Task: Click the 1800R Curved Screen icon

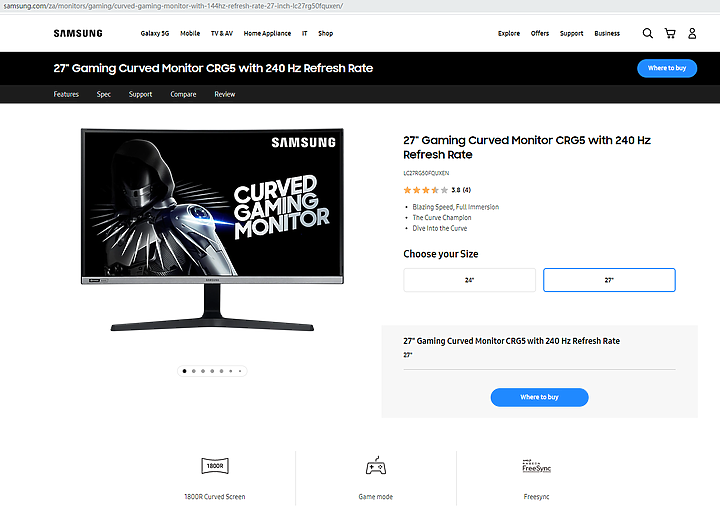Action: coord(215,466)
